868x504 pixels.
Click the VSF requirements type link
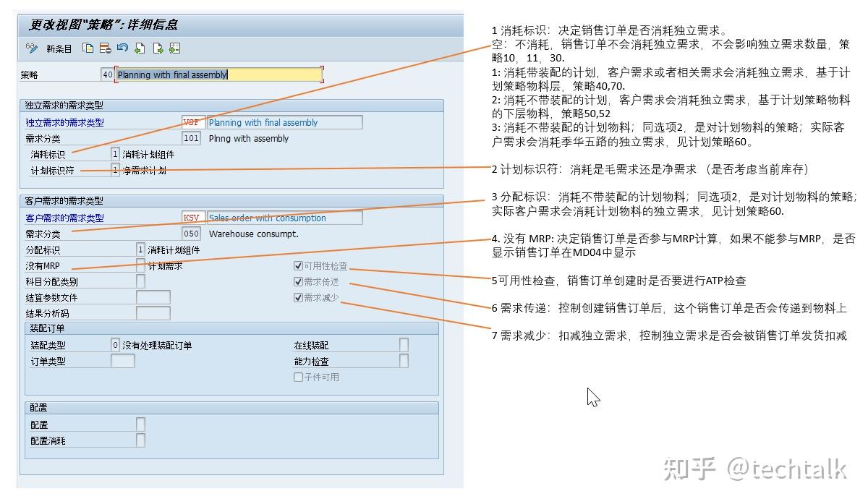click(x=190, y=123)
